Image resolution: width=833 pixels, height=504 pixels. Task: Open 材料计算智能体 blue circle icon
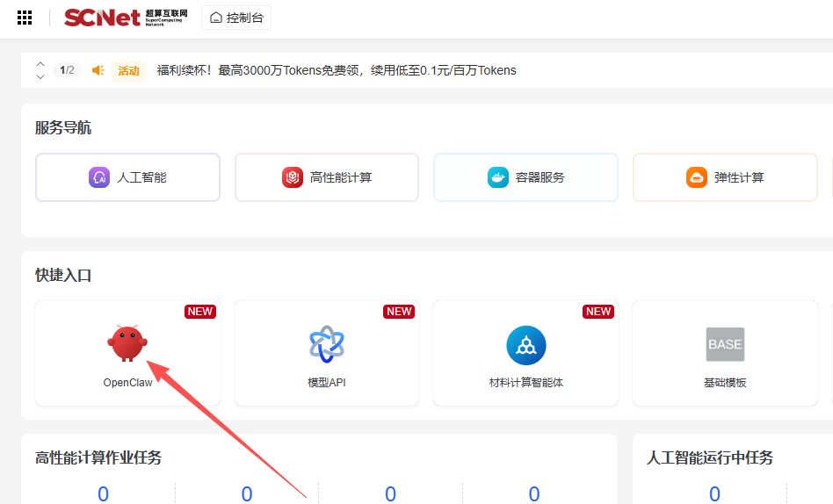coord(525,345)
